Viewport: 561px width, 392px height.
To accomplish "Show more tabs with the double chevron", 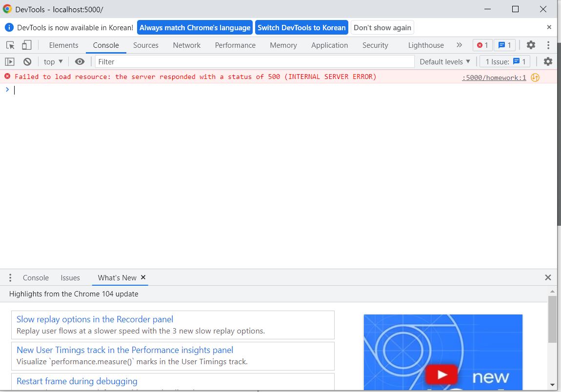I will tap(460, 45).
